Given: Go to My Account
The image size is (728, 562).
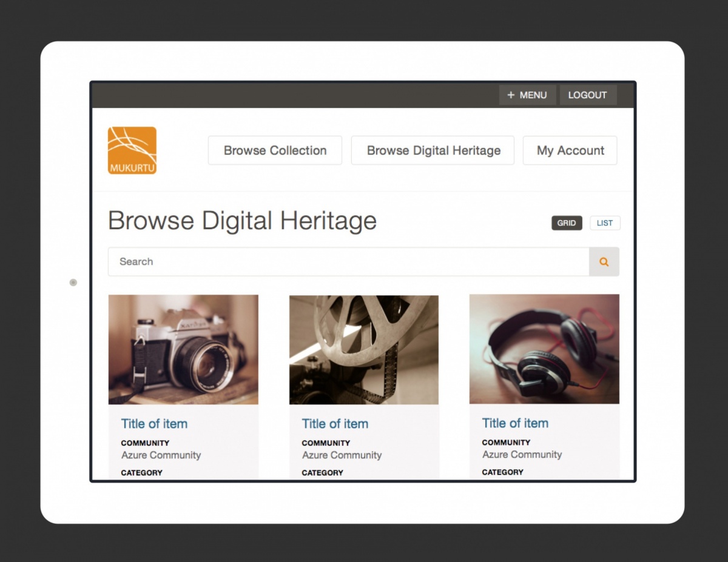Looking at the screenshot, I should pos(570,150).
